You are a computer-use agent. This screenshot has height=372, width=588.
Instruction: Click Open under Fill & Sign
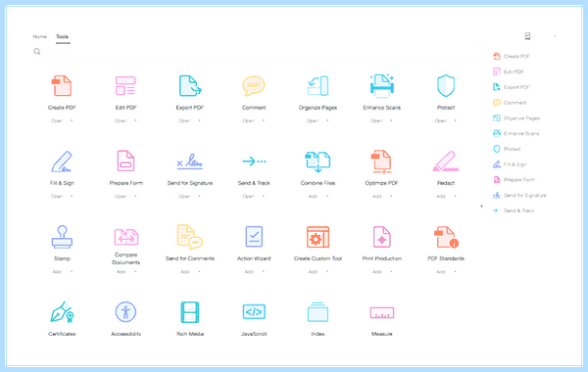pyautogui.click(x=57, y=196)
